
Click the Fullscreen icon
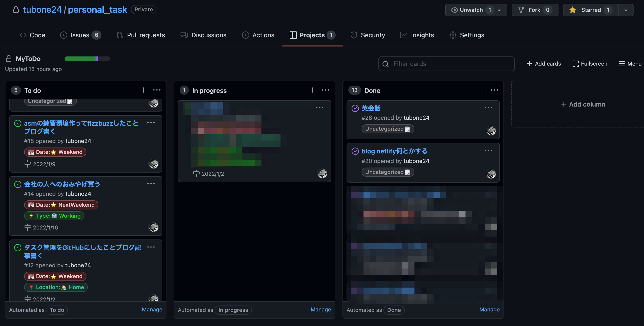pyautogui.click(x=576, y=64)
